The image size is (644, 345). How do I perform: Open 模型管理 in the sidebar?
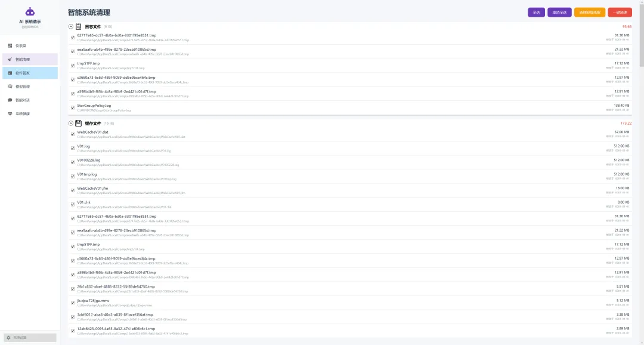[30, 87]
